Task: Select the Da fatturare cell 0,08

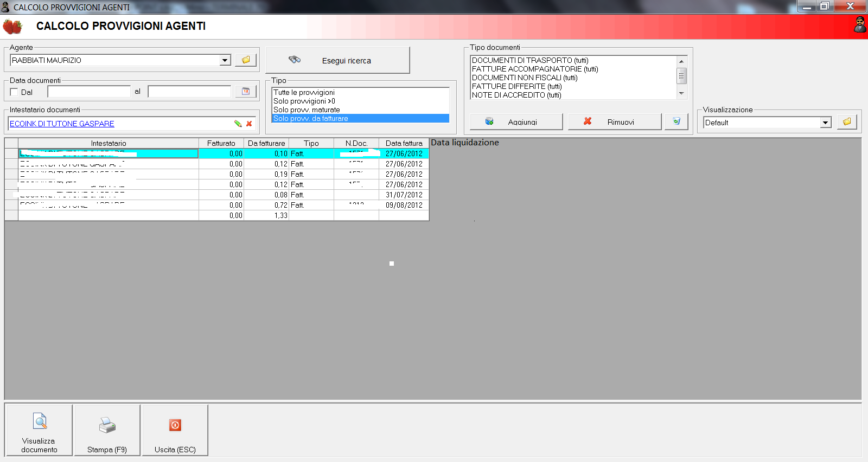Action: point(266,195)
